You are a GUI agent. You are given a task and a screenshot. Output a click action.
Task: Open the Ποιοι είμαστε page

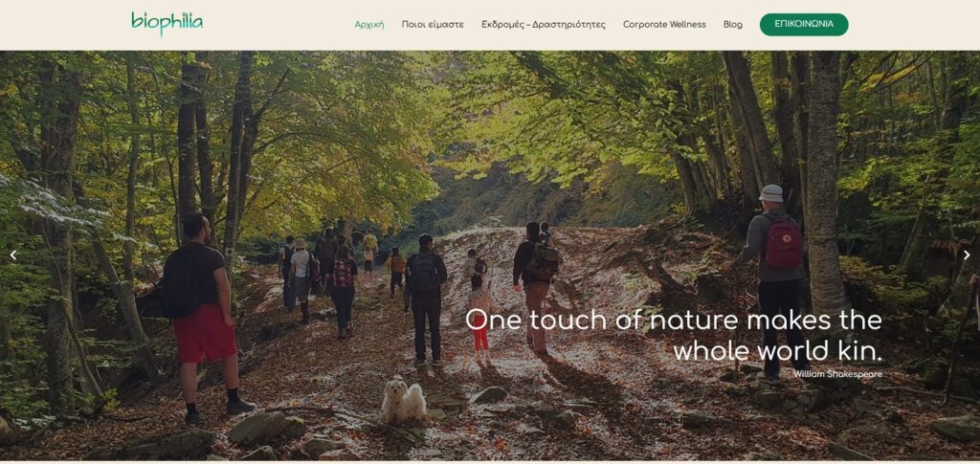[x=433, y=25]
